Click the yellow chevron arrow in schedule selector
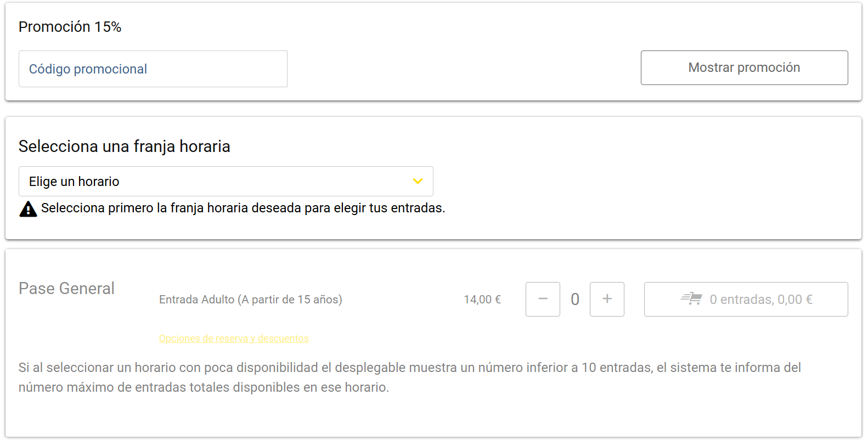This screenshot has height=440, width=868. [x=418, y=182]
